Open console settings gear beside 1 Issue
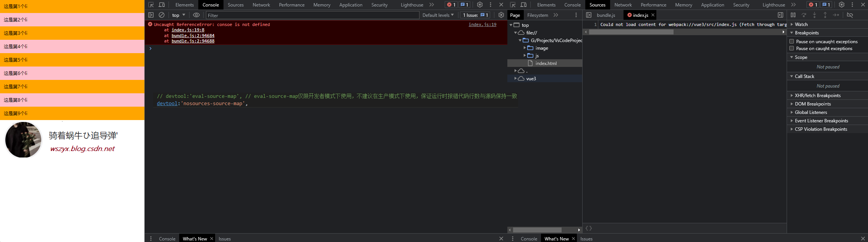This screenshot has width=868, height=242. (501, 15)
